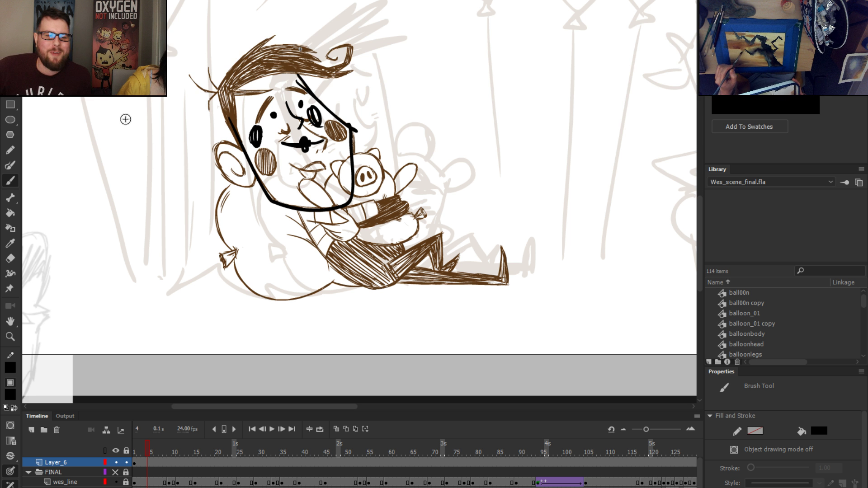Select the Oval tool
868x488 pixels.
pyautogui.click(x=10, y=120)
